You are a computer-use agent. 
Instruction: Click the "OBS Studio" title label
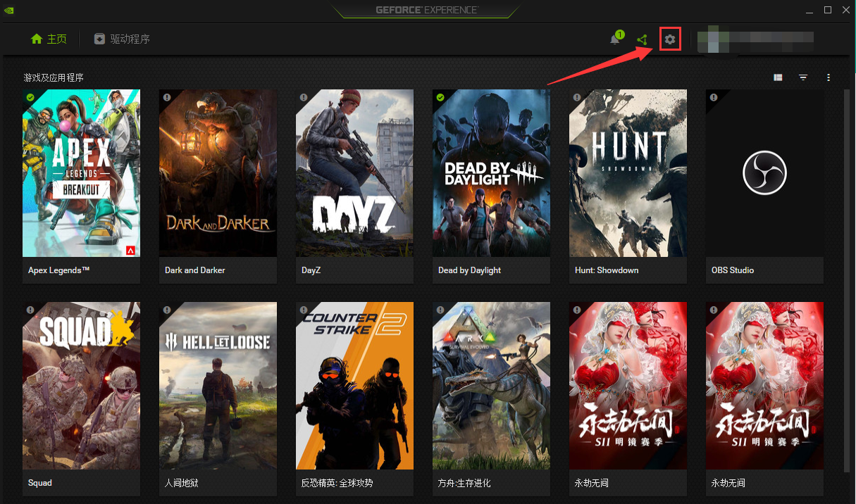coord(733,270)
